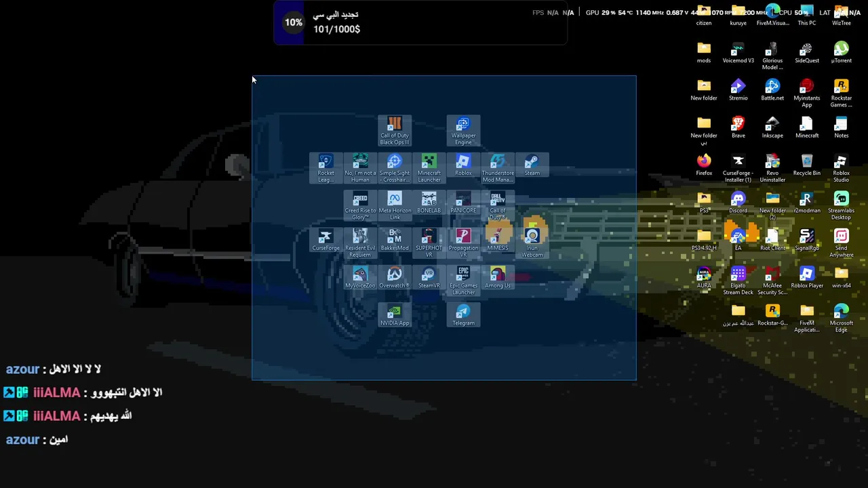The width and height of the screenshot is (868, 488).
Task: Launch Stremio desktop icon
Action: [x=738, y=89]
